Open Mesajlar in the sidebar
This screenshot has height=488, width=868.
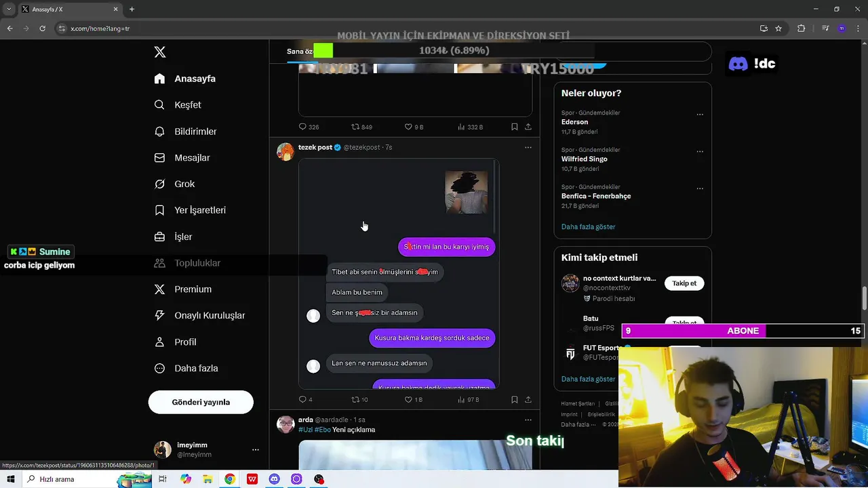[182, 158]
